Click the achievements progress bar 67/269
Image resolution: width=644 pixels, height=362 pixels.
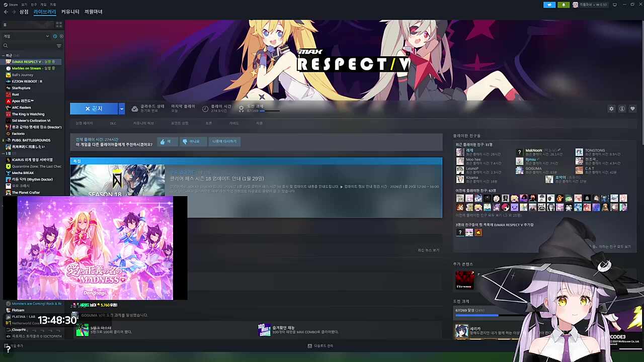pyautogui.click(x=476, y=315)
